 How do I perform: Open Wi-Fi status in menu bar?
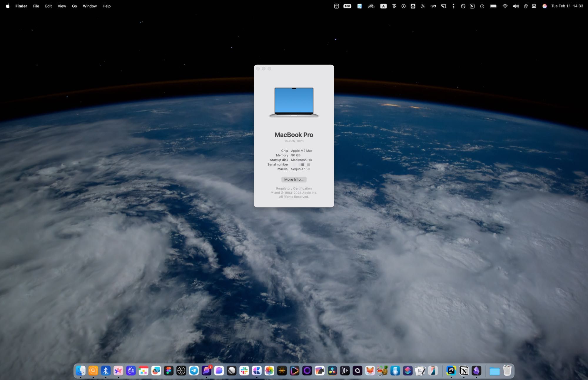pyautogui.click(x=505, y=6)
